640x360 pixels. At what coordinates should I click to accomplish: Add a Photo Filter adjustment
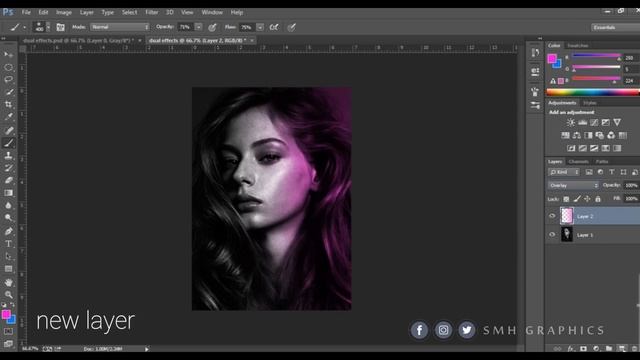click(x=600, y=135)
